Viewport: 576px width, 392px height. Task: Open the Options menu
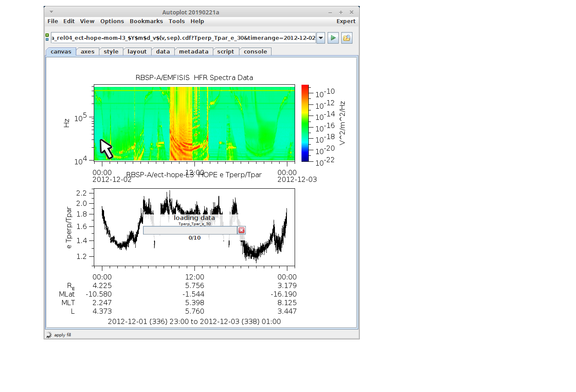(x=112, y=21)
